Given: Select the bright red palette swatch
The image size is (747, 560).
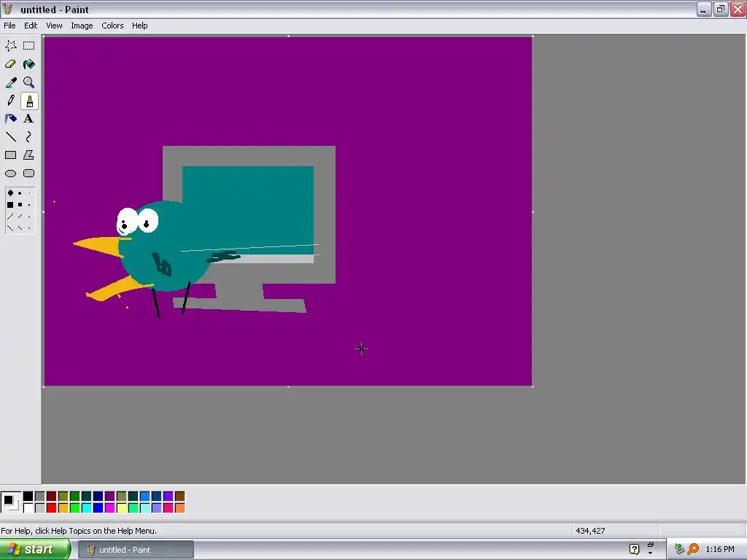Looking at the screenshot, I should pyautogui.click(x=52, y=508).
